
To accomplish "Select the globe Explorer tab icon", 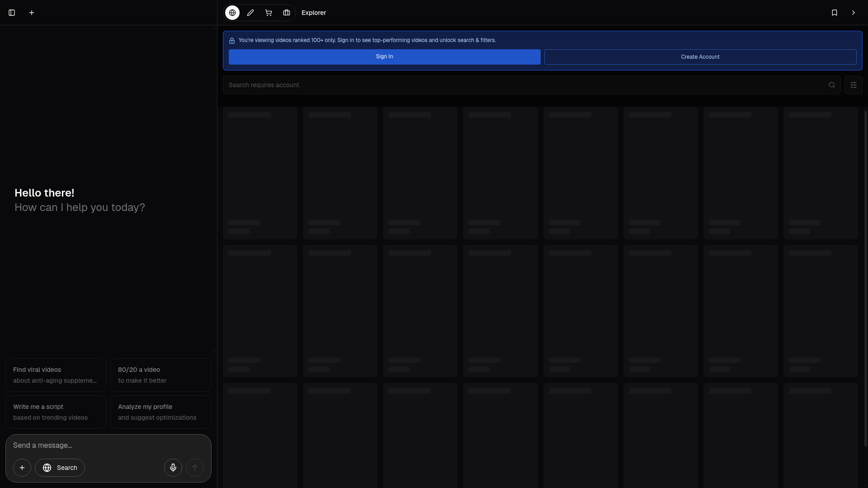I will pyautogui.click(x=232, y=13).
